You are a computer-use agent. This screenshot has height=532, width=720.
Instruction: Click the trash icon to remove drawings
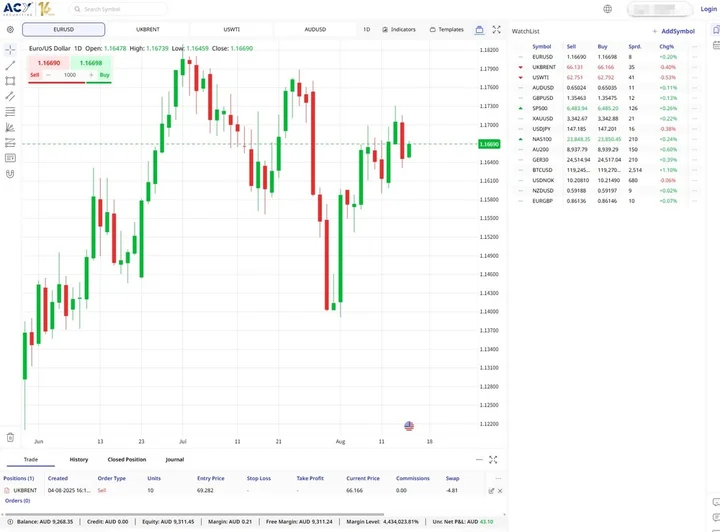[10, 437]
